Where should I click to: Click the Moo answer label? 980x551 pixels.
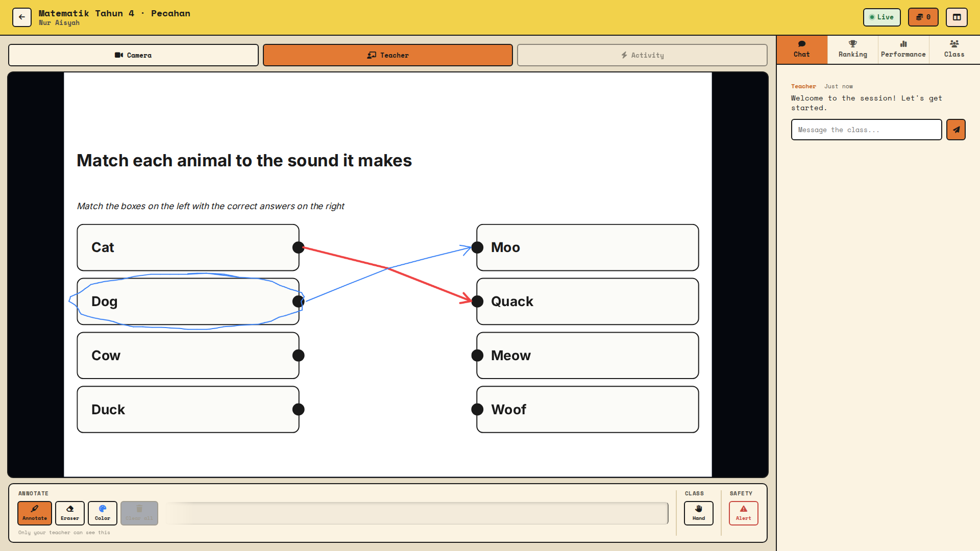pyautogui.click(x=505, y=247)
